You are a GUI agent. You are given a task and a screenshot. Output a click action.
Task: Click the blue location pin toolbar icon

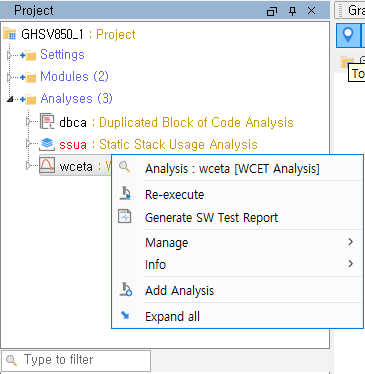348,35
